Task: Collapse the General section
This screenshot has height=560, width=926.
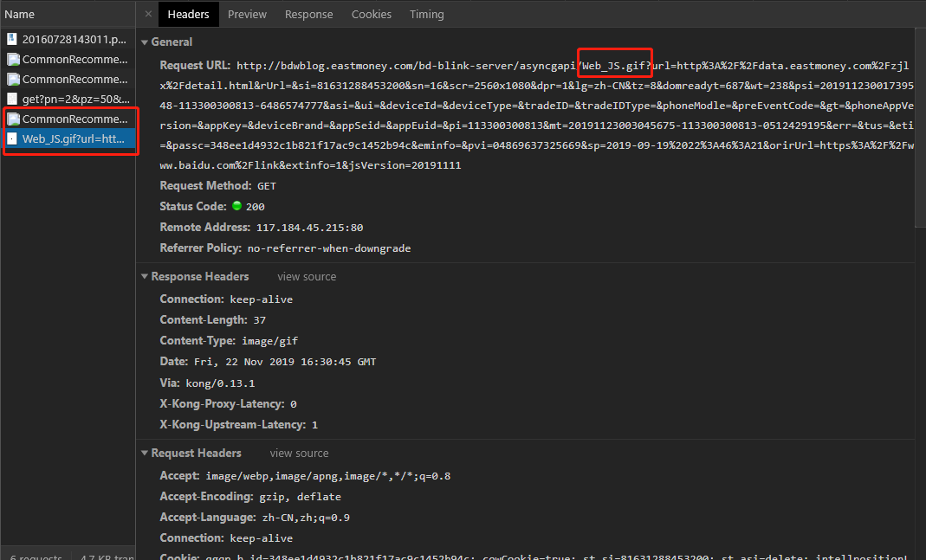Action: coord(145,42)
